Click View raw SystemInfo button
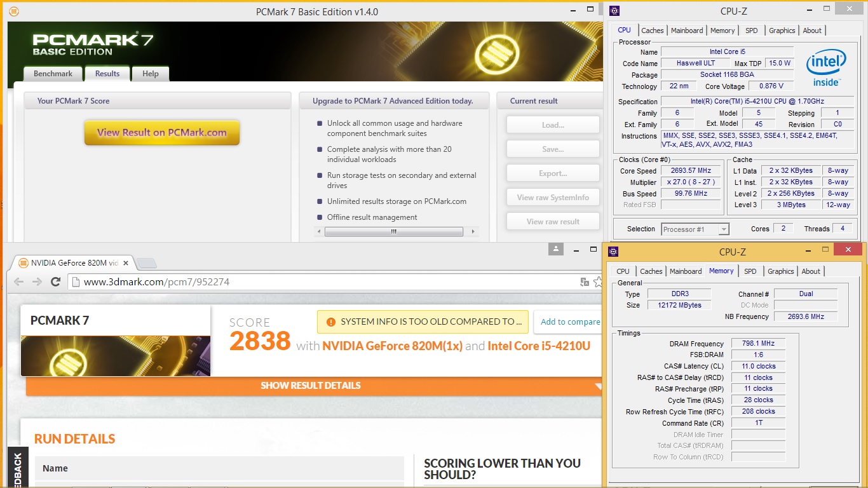Viewport: 868px width, 488px height. click(553, 198)
